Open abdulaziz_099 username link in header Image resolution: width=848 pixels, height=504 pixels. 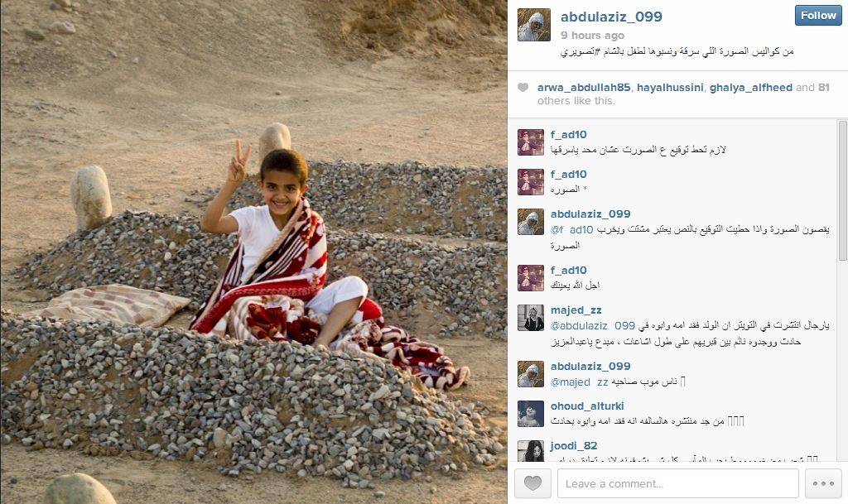(x=611, y=17)
